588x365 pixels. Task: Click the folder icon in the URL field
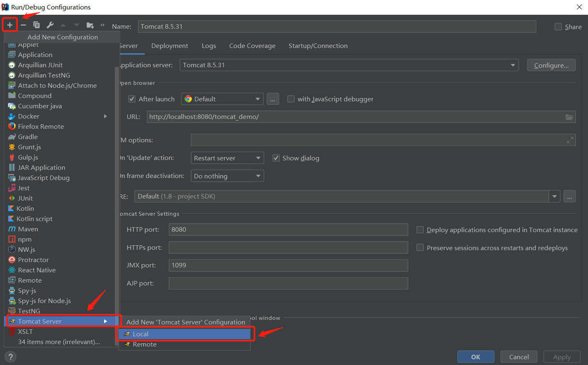click(x=569, y=117)
